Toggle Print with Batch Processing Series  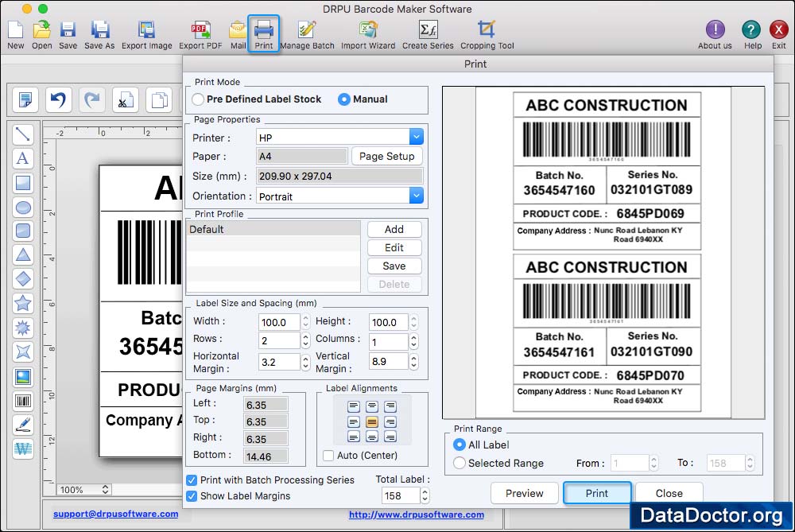192,480
